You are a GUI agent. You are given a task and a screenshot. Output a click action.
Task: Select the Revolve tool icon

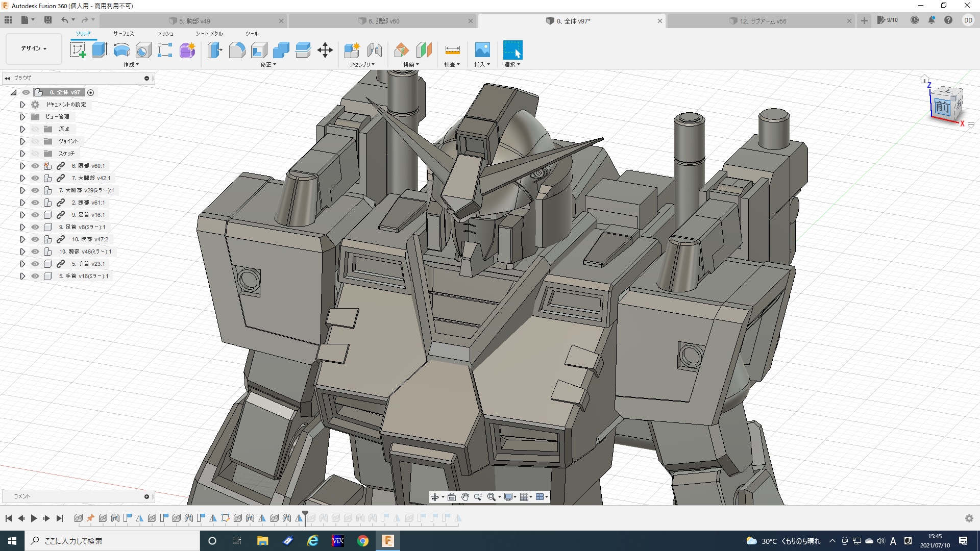tap(121, 50)
